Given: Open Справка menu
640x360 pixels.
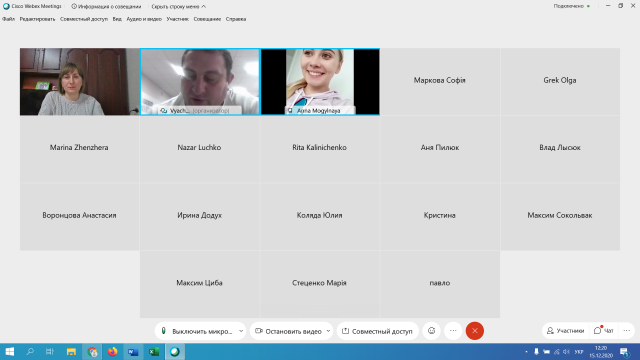Looking at the screenshot, I should [x=236, y=19].
